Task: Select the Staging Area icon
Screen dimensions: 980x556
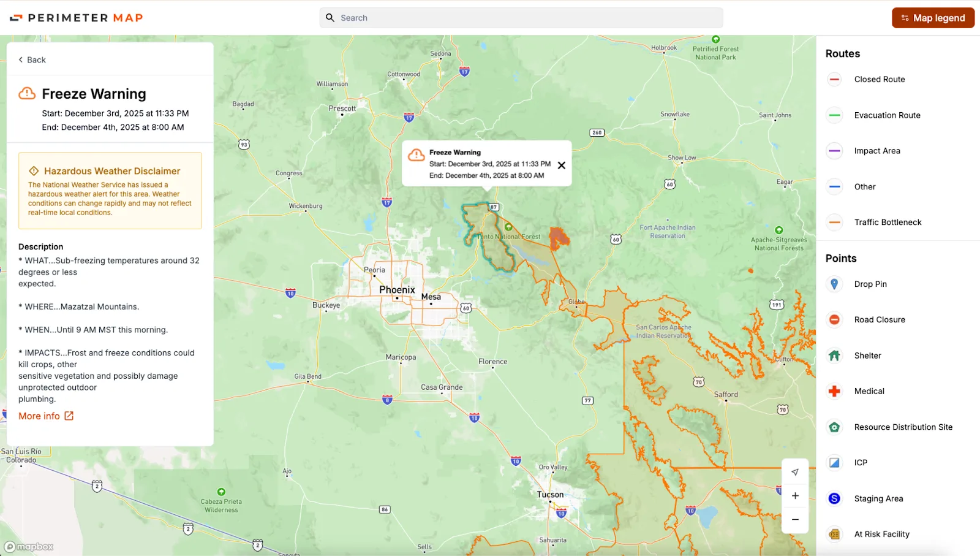Action: 834,498
